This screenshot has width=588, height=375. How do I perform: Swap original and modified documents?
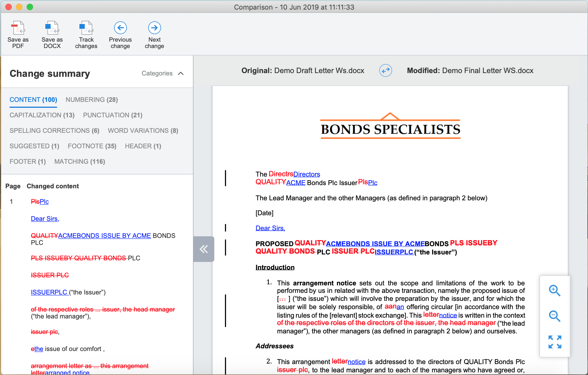[x=385, y=71]
